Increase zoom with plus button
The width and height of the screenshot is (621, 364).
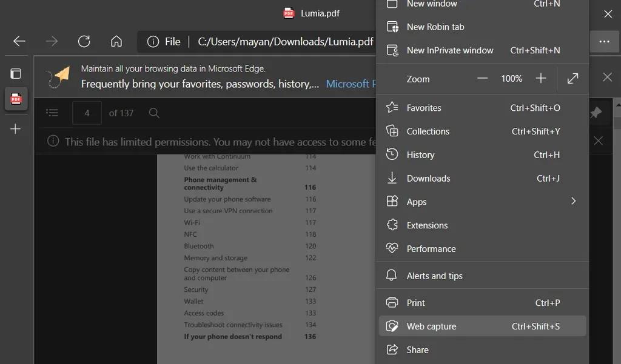[540, 78]
